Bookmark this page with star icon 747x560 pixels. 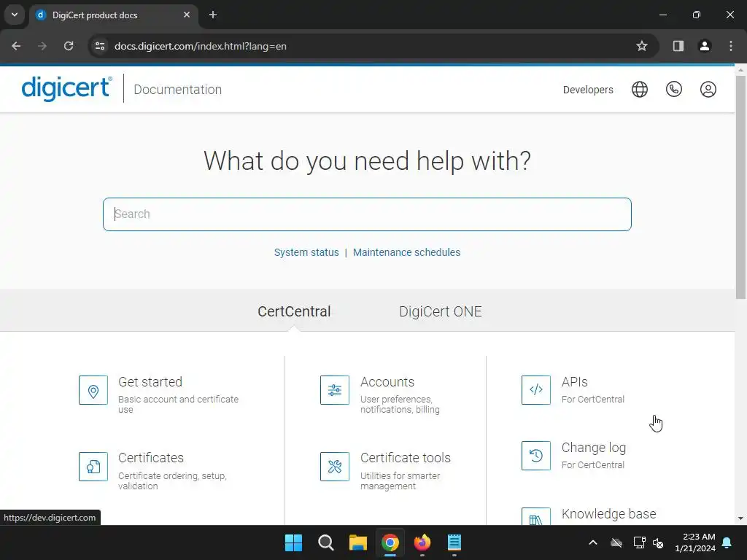pyautogui.click(x=642, y=46)
